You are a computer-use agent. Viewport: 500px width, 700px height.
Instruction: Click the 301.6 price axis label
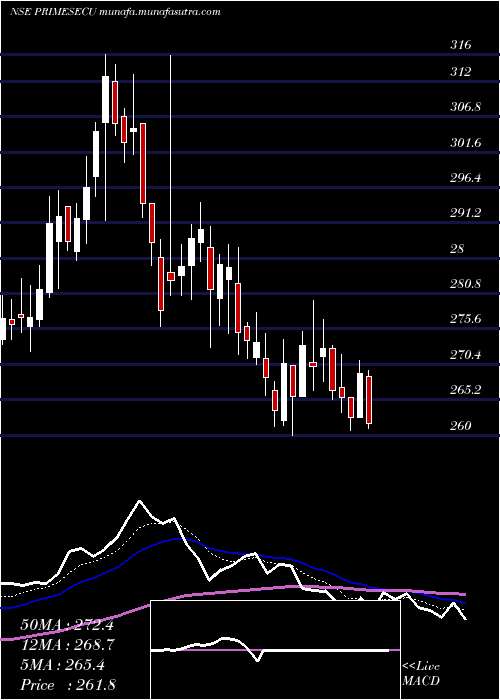point(465,143)
